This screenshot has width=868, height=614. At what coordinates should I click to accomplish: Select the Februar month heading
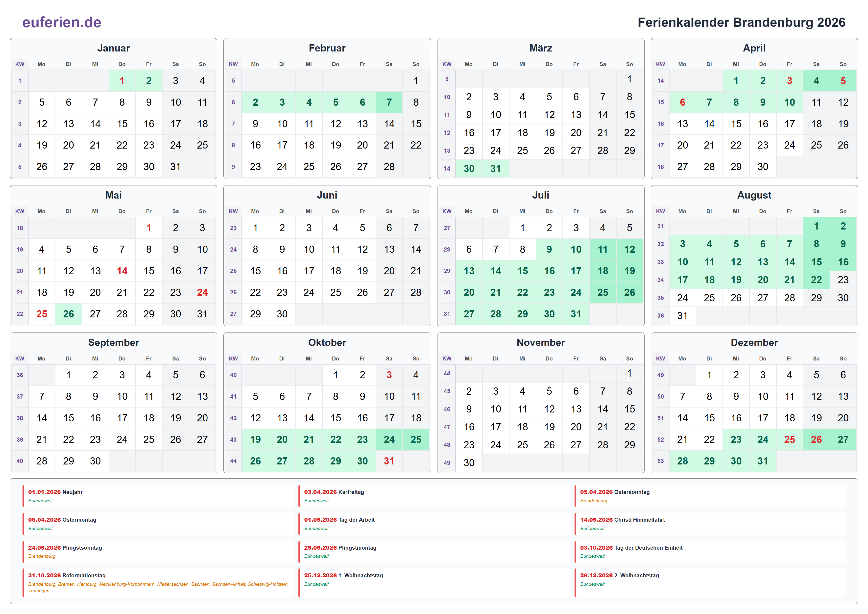pyautogui.click(x=327, y=48)
